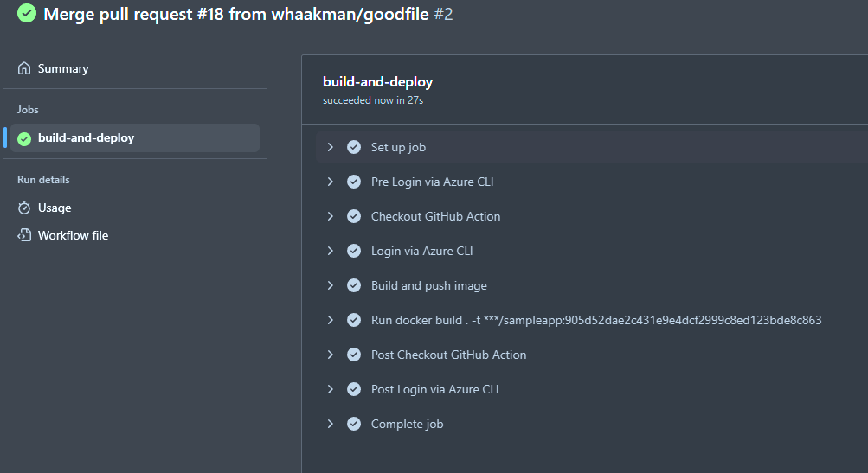The image size is (868, 473).
Task: Click the Post Login via Azure CLI label
Action: 434,389
